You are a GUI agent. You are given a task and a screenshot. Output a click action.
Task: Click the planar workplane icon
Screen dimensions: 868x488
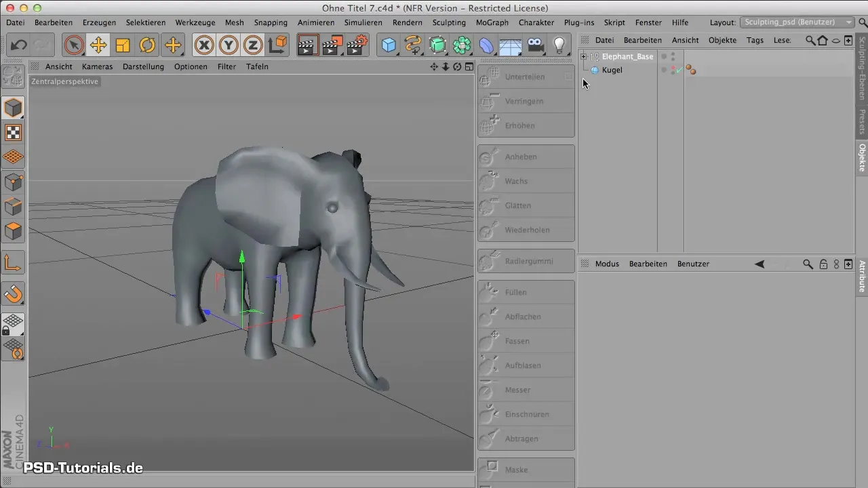click(14, 349)
